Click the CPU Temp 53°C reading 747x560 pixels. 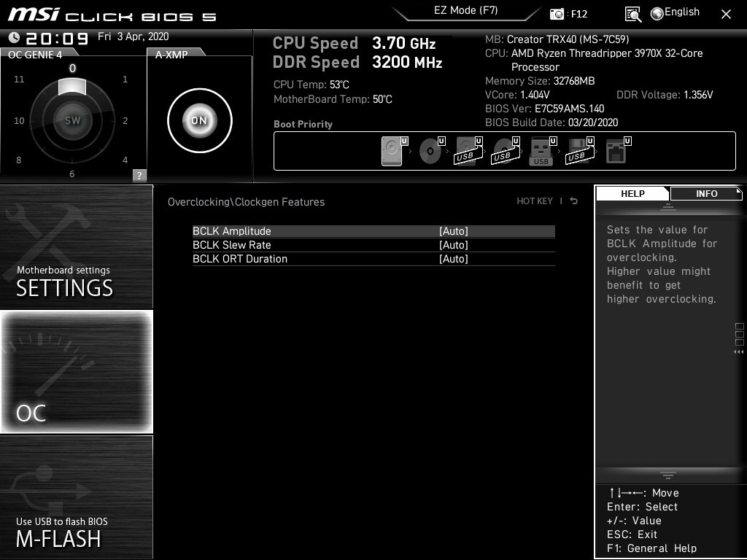pyautogui.click(x=311, y=85)
